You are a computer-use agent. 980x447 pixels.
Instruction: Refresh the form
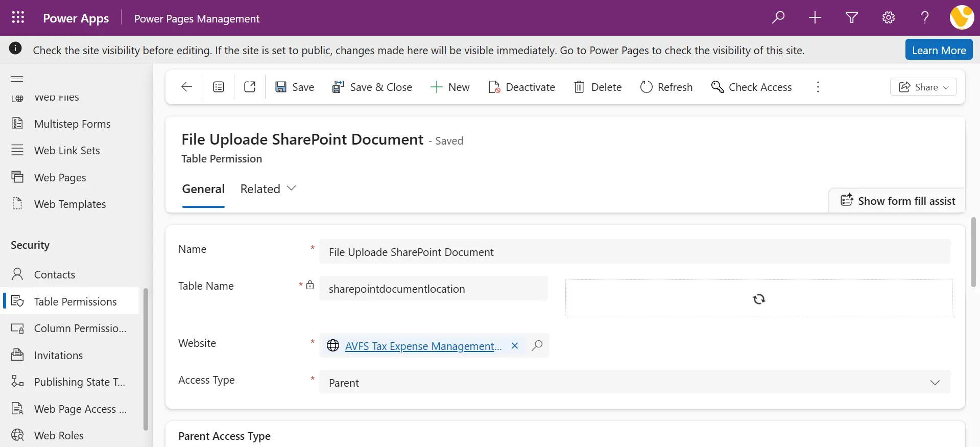pos(666,87)
